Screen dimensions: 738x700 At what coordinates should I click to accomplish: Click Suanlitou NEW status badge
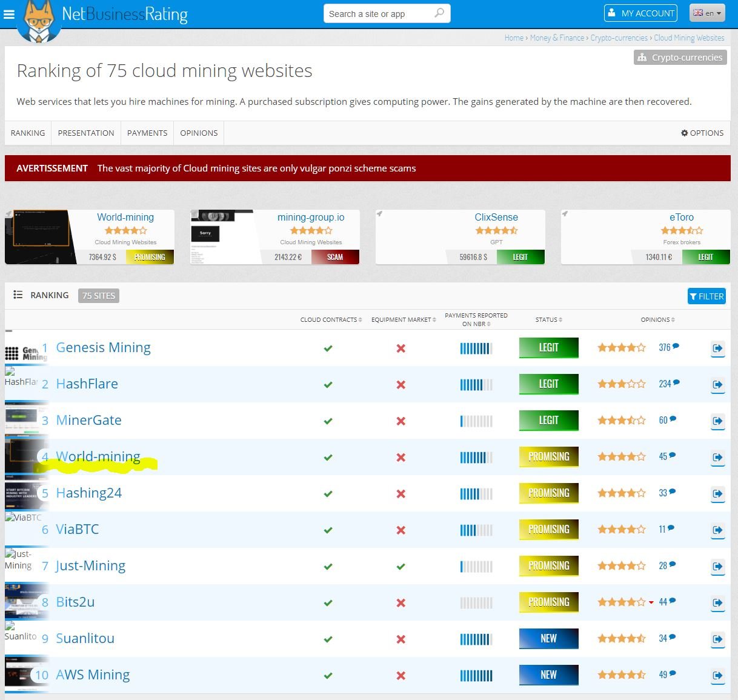(548, 639)
